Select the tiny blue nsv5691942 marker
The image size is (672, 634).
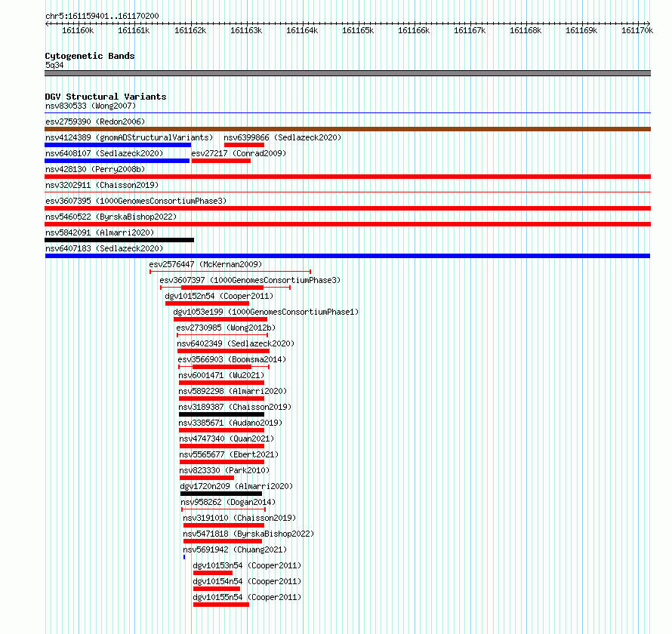click(184, 557)
